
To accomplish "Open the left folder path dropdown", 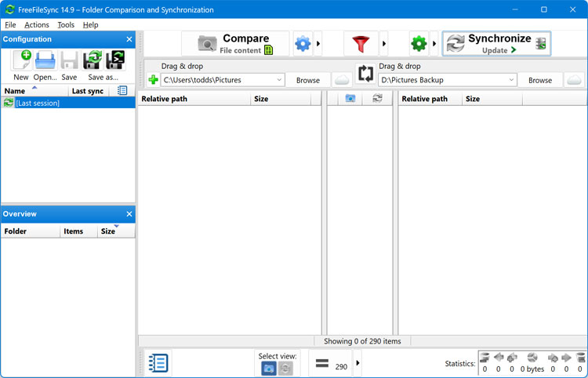I will coord(279,80).
